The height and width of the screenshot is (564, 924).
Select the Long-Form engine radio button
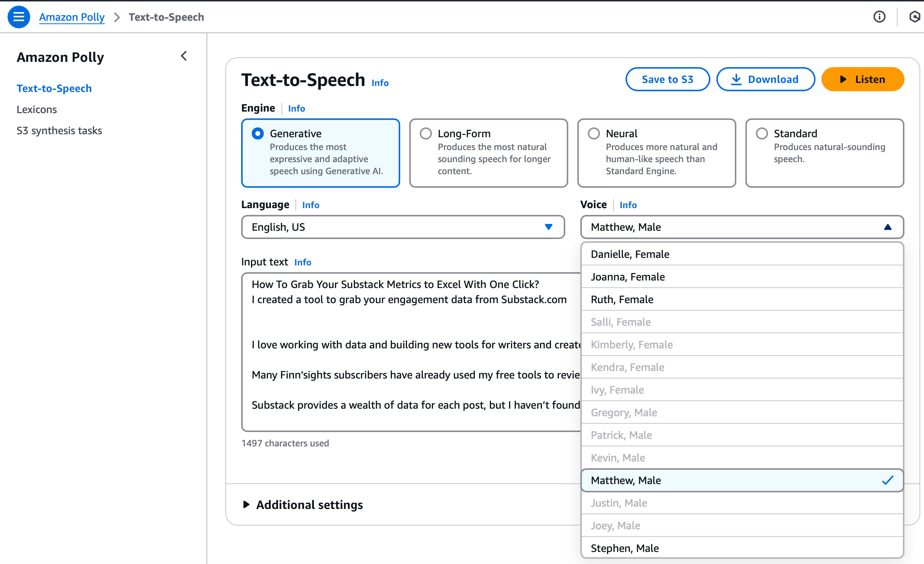426,133
